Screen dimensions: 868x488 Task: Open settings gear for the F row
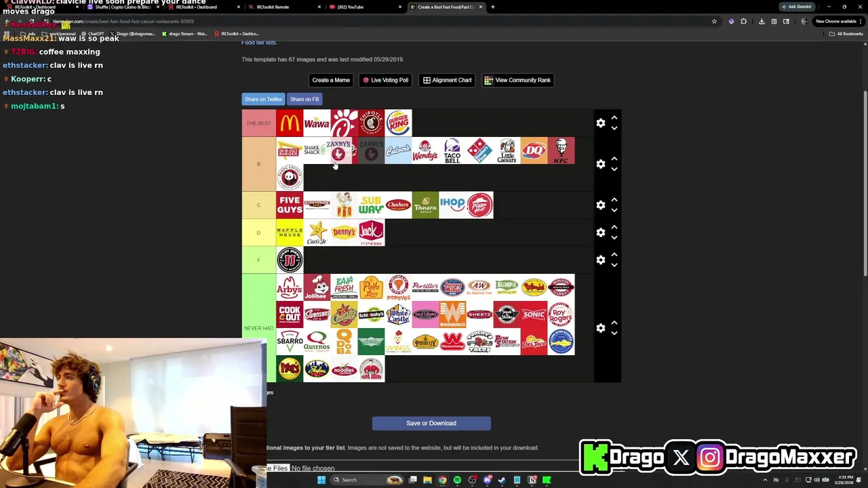(601, 260)
